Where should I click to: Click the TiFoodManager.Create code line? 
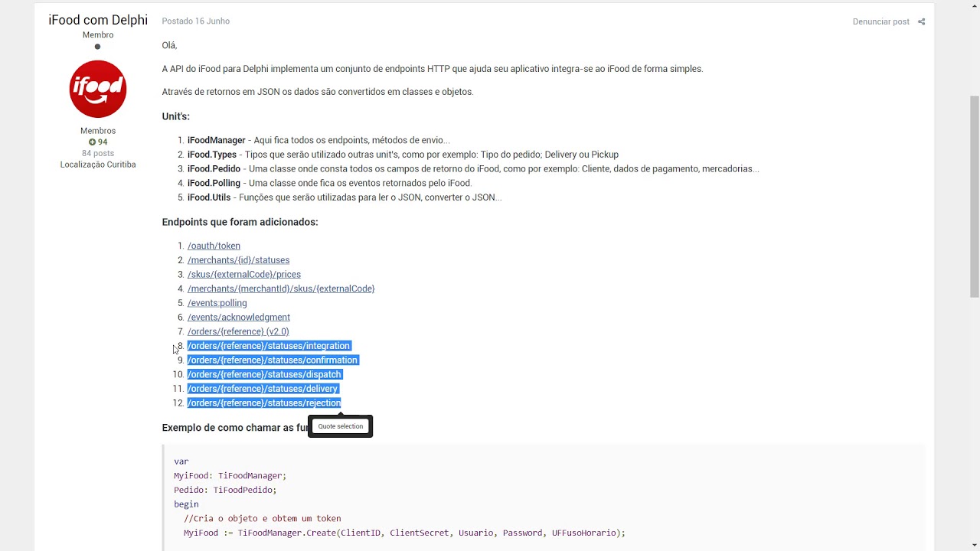pos(404,533)
